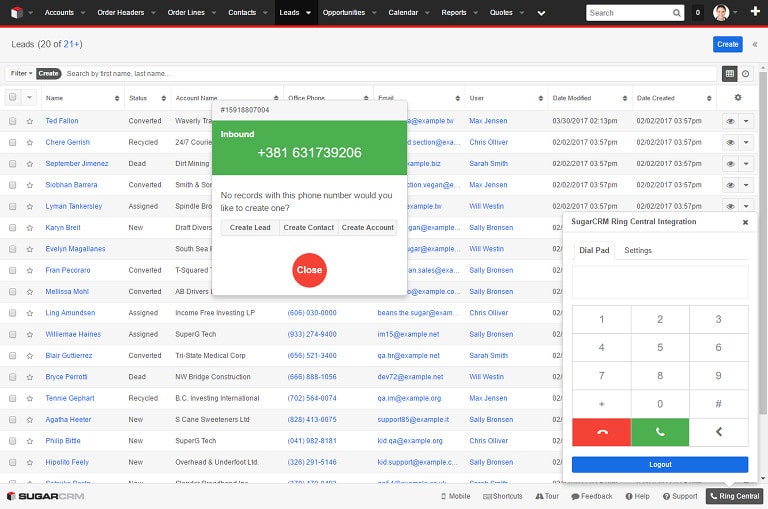Screen dimensions: 768x509
Task: Check the Ted Fallon row checkbox
Action: click(x=13, y=121)
